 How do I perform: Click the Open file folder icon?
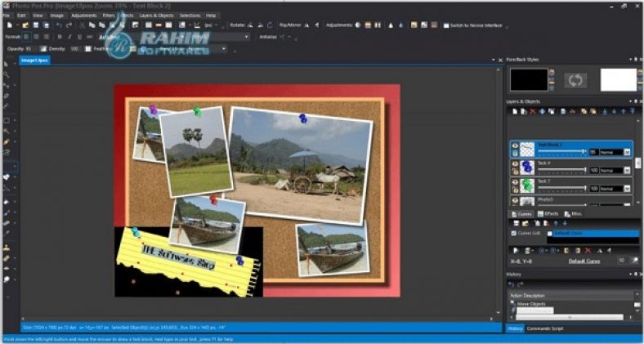tap(25, 25)
